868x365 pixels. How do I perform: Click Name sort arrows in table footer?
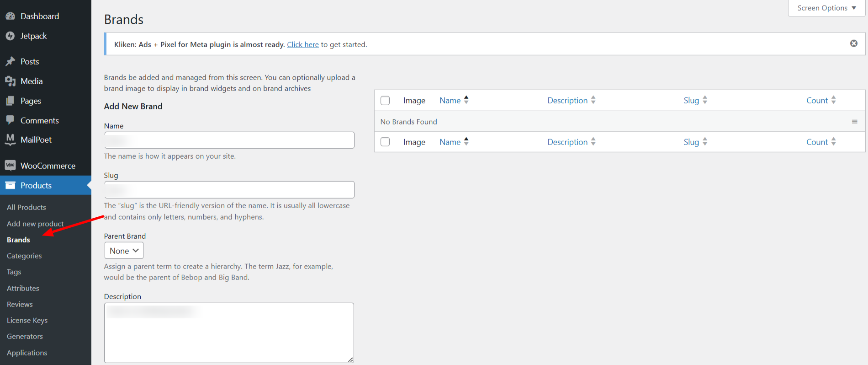(x=466, y=141)
